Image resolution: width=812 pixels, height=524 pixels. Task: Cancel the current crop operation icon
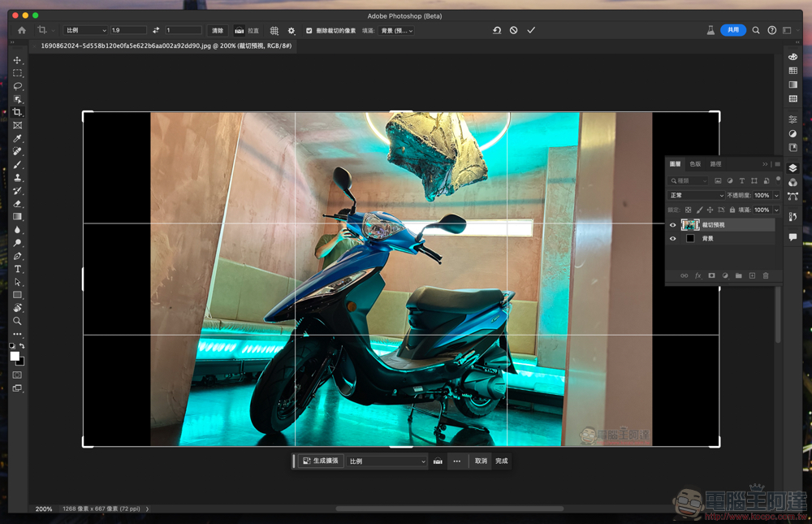tap(513, 30)
